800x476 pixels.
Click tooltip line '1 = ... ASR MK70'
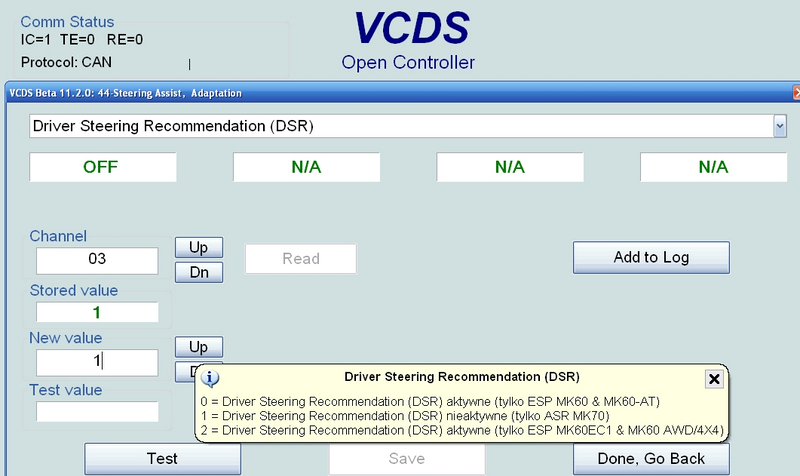[405, 416]
